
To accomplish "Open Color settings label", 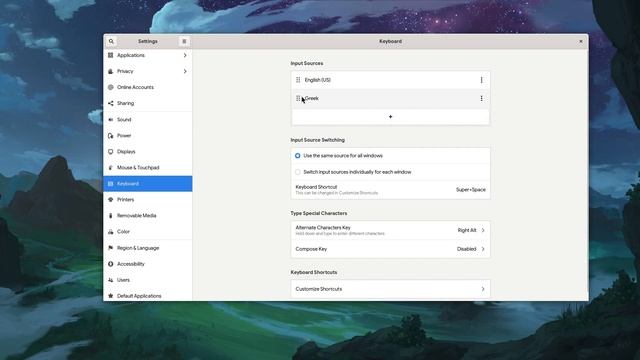I will coord(123,231).
